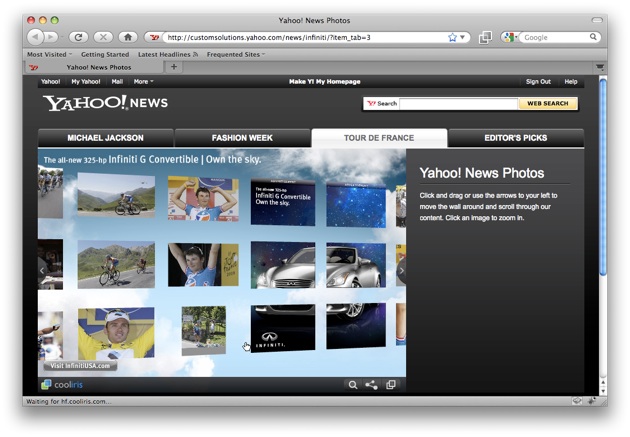Image resolution: width=630 pixels, height=437 pixels.
Task: Open the lone cyclist on mountain road photo
Action: (116, 195)
